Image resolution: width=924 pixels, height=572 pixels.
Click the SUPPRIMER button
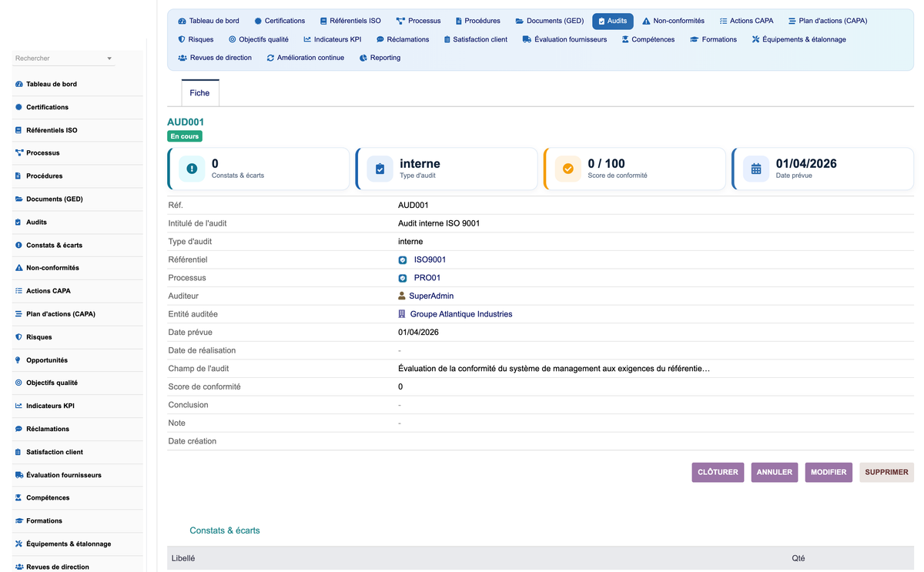[886, 472]
